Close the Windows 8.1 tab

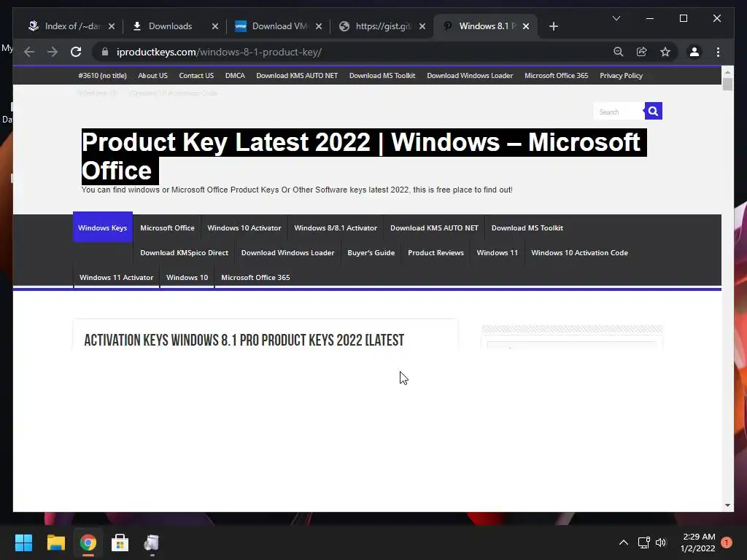[x=525, y=26]
